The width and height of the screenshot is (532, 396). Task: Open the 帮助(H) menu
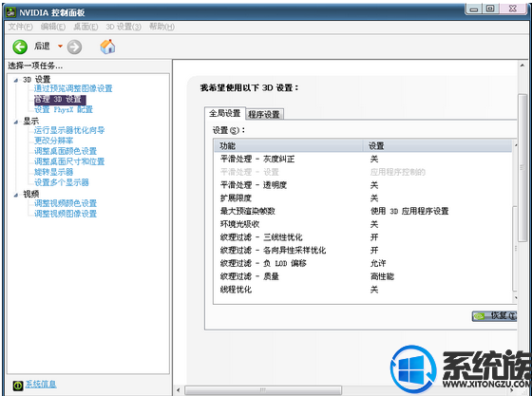161,27
